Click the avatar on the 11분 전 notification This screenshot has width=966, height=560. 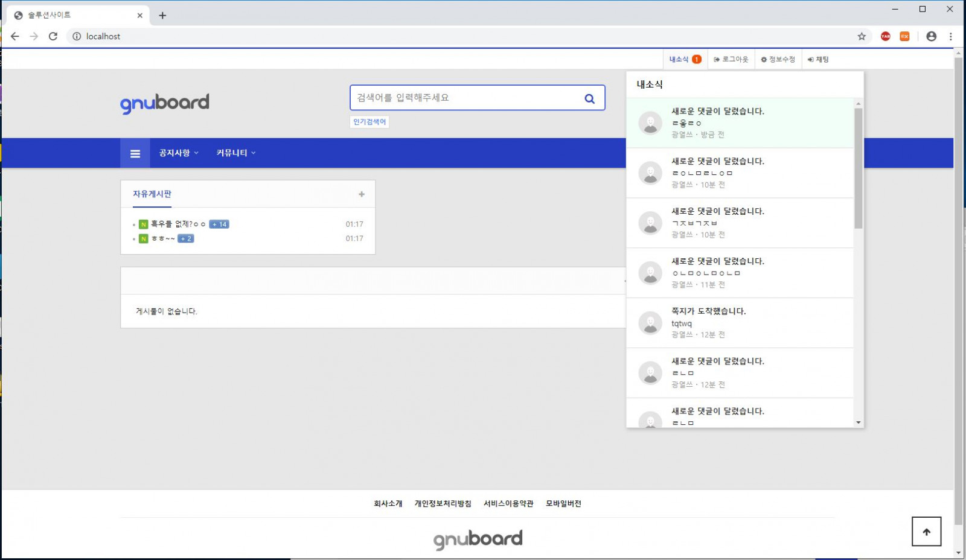pos(650,273)
